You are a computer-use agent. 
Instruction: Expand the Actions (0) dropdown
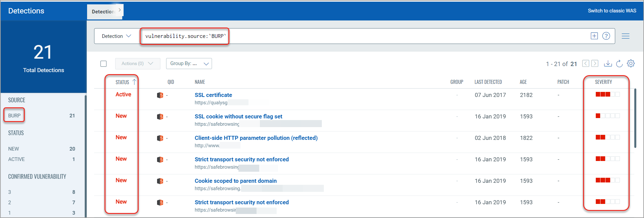click(x=138, y=64)
